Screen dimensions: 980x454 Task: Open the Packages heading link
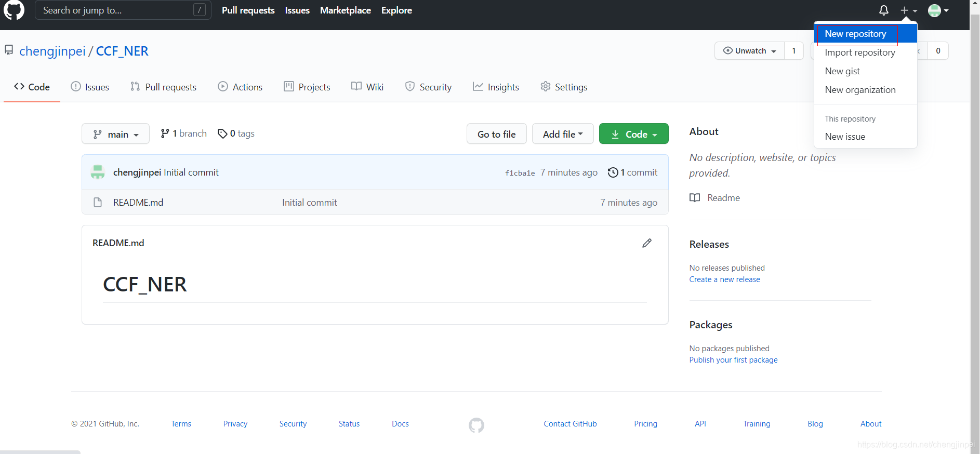(x=710, y=325)
